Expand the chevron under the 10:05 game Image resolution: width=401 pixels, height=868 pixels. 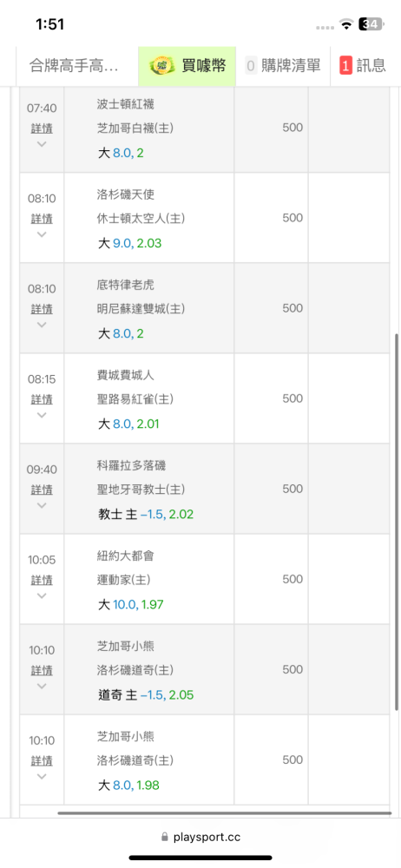42,595
